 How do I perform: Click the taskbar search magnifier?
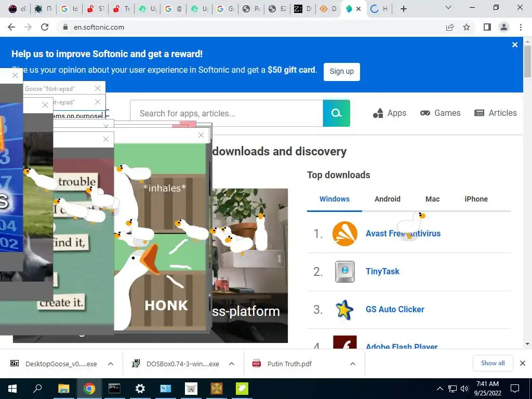click(37, 389)
